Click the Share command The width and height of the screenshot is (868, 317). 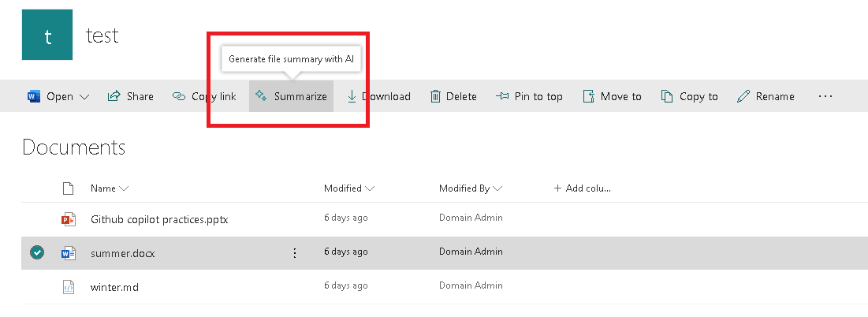coord(130,96)
